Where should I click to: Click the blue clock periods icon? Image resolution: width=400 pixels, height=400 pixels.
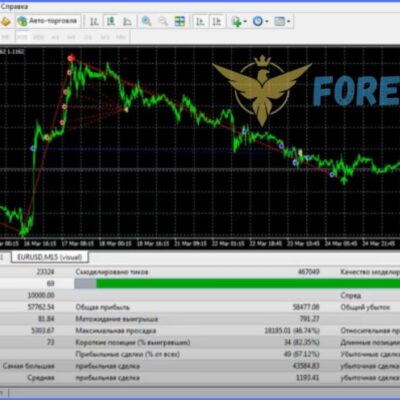coord(257,22)
